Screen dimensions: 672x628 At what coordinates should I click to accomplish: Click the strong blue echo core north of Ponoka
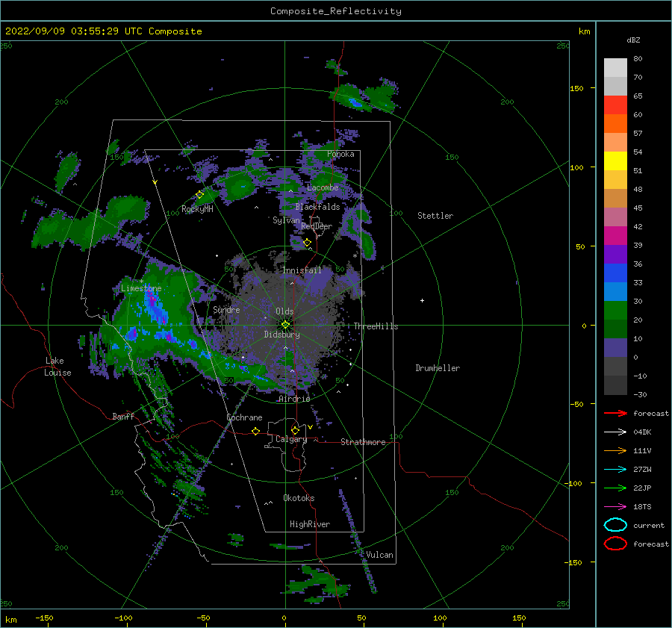355,102
